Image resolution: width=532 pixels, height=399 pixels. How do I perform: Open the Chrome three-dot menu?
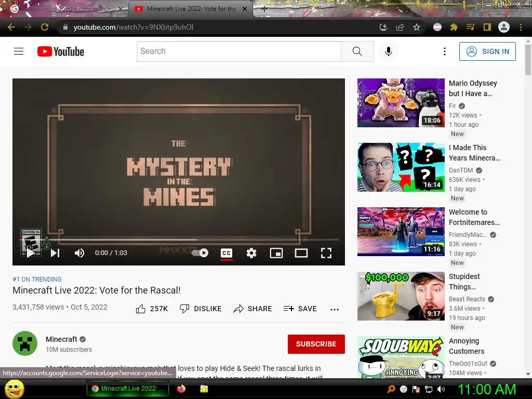coord(521,27)
